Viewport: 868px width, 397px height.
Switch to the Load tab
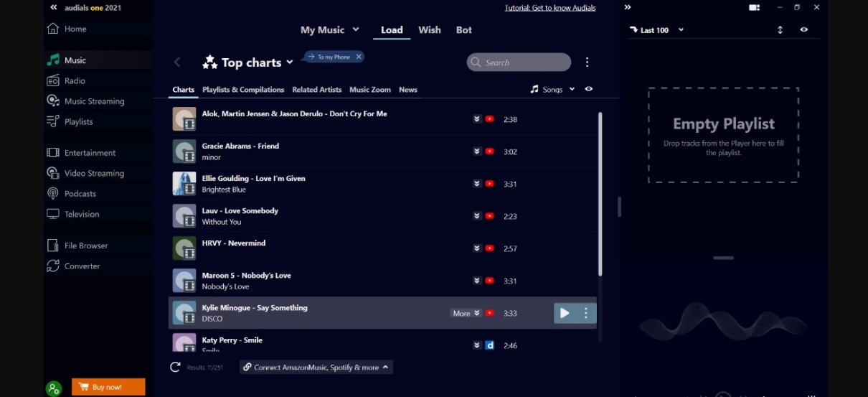[392, 30]
